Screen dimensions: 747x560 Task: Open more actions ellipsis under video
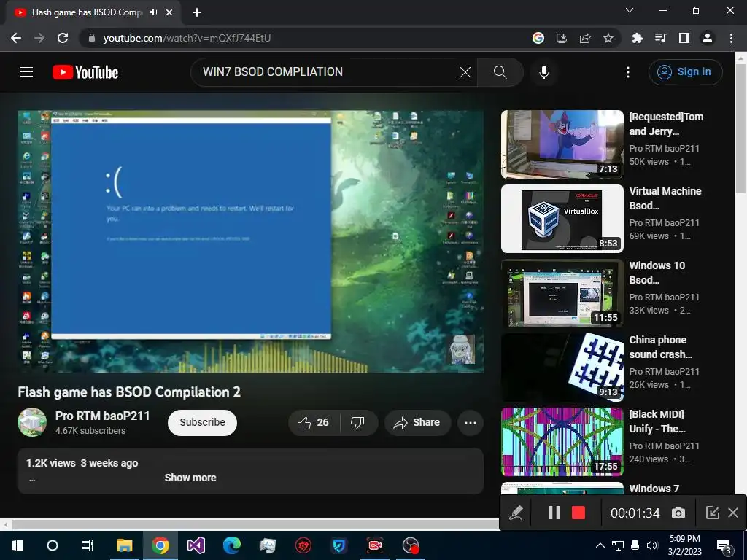(471, 422)
